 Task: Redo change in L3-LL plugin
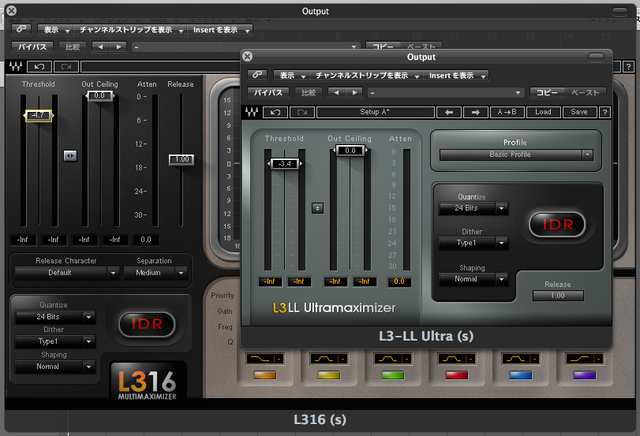pyautogui.click(x=302, y=112)
